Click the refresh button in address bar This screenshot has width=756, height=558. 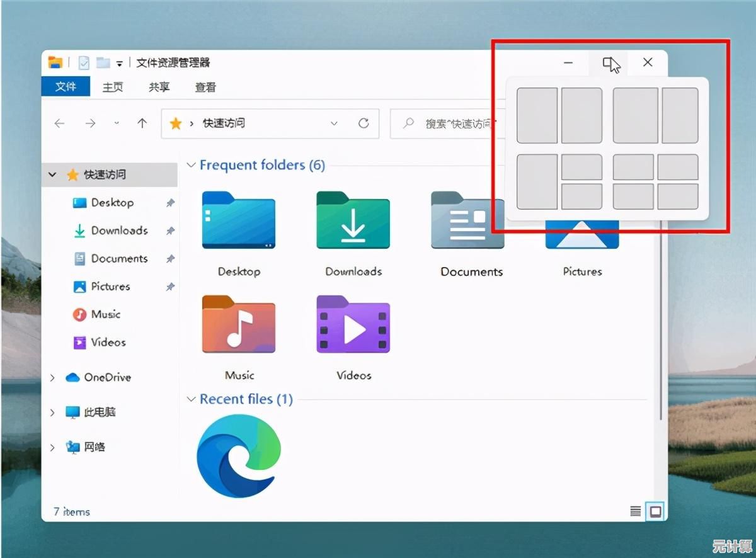tap(364, 123)
